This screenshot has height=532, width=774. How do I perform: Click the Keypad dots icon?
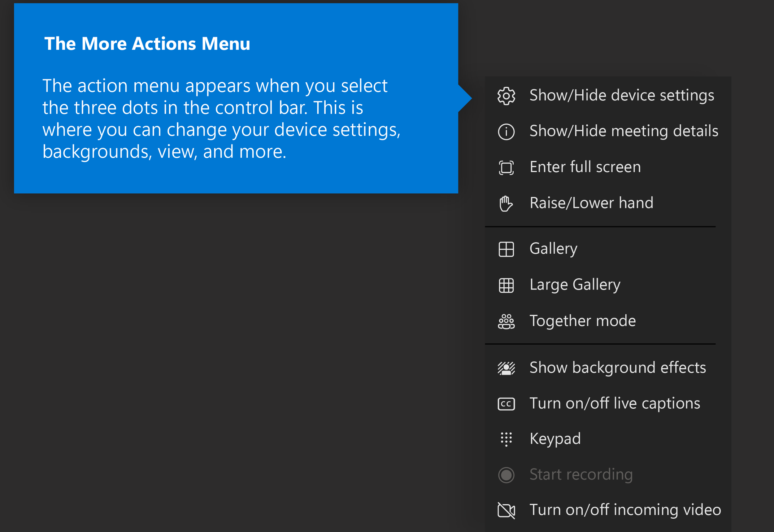(x=506, y=439)
